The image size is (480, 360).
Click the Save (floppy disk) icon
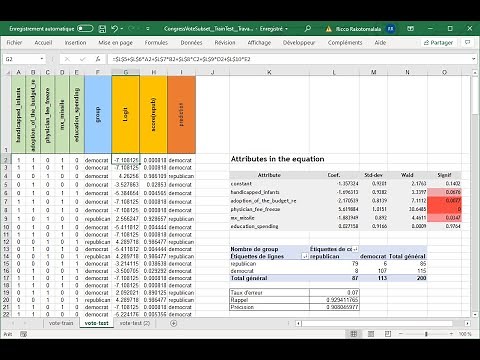pyautogui.click(x=102, y=29)
